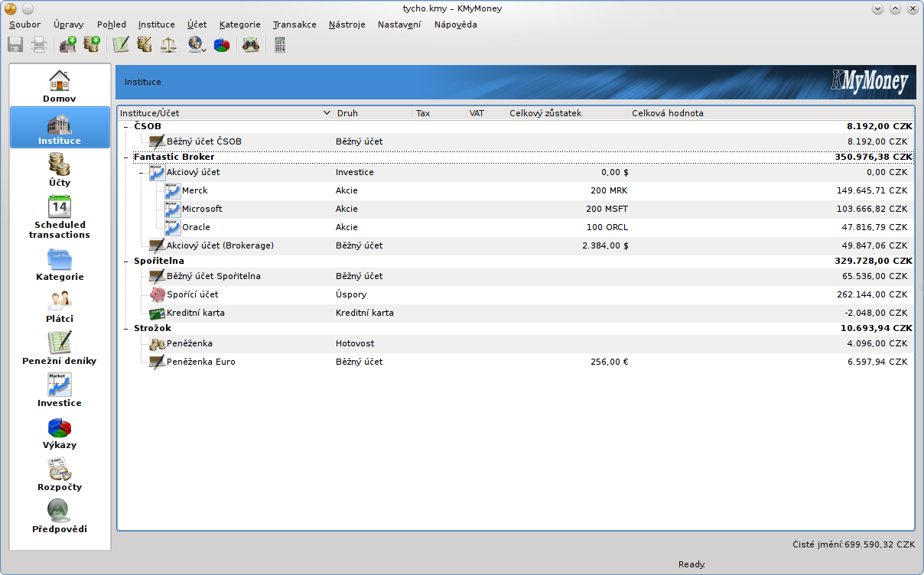Sort by Celková hodnota column header
This screenshot has height=575, width=924.
point(771,113)
